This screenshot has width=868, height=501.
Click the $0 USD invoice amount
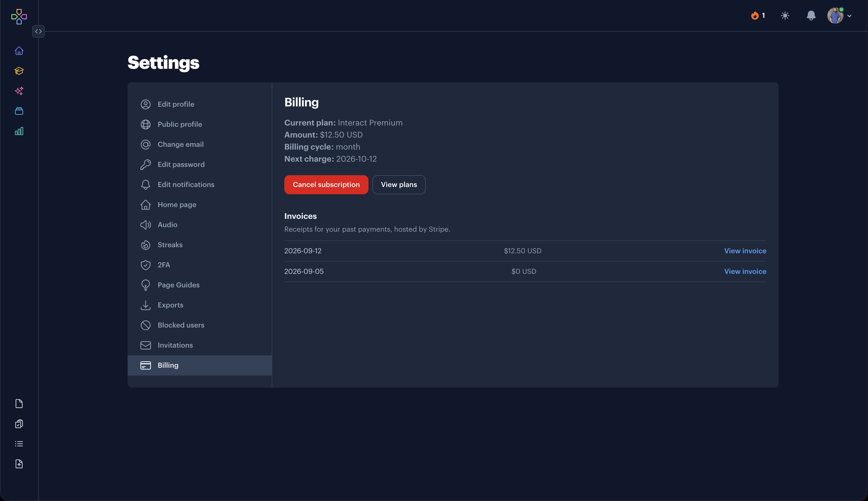tap(524, 272)
